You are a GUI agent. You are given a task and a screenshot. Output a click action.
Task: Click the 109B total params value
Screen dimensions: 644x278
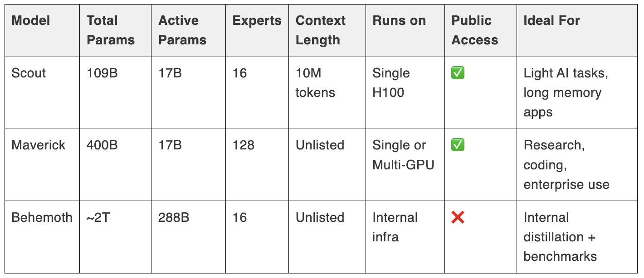102,73
